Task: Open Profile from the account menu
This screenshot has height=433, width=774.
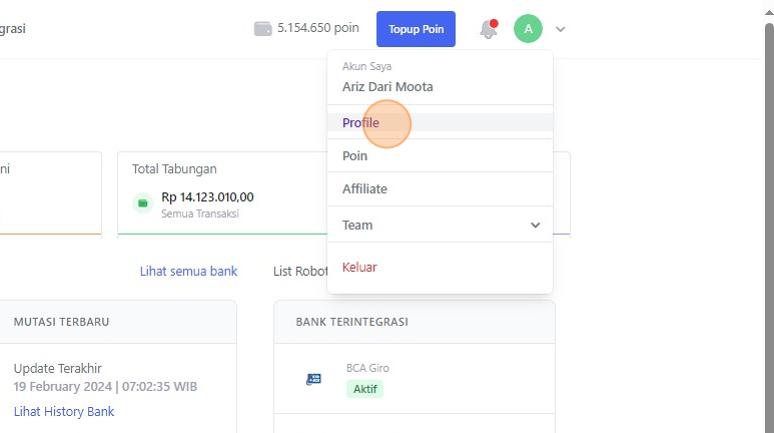Action: pyautogui.click(x=440, y=122)
